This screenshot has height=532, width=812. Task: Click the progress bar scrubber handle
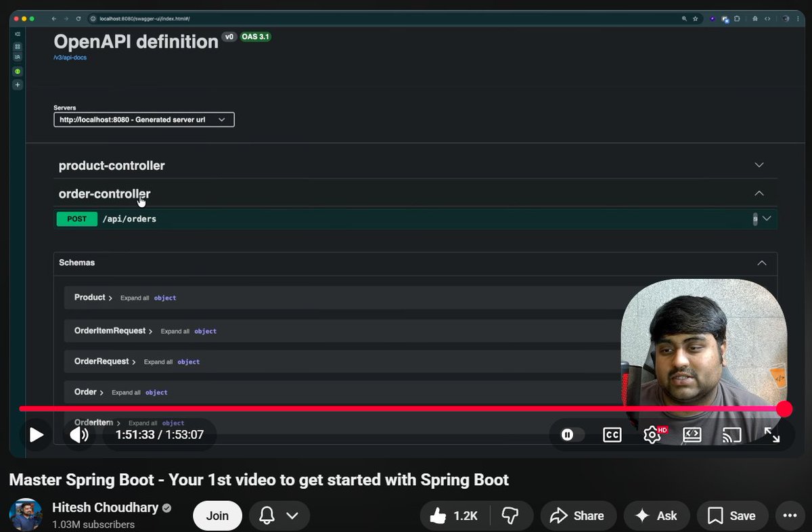784,409
